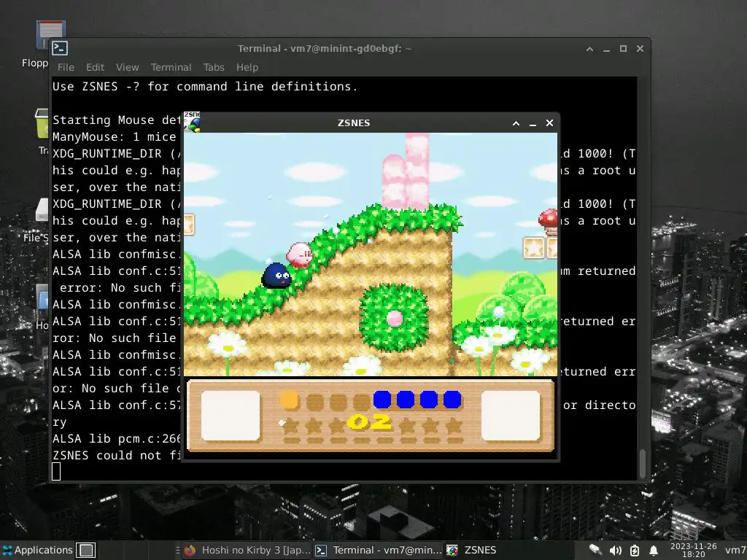Click the Terminal vertical scrollbar handle
The image size is (747, 560).
point(642,463)
